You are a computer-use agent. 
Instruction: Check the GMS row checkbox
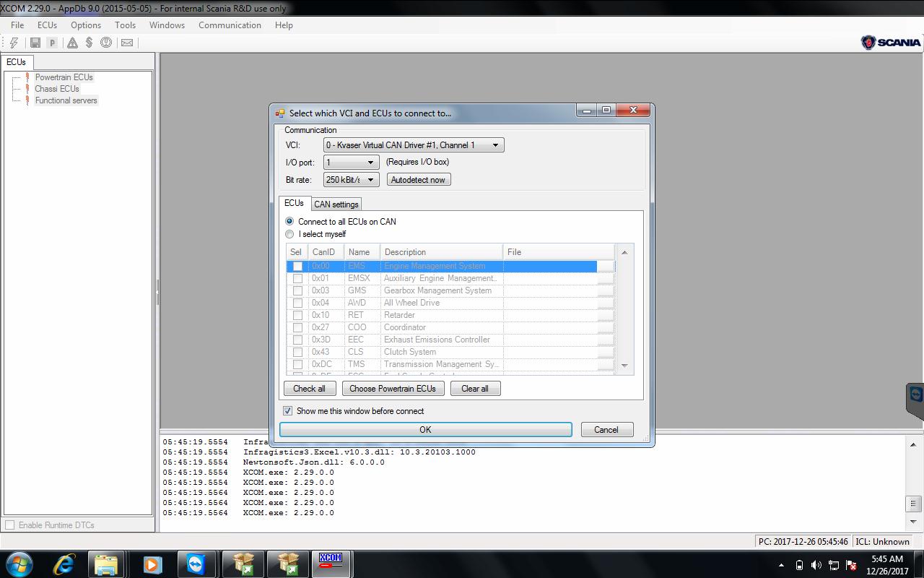(x=297, y=290)
